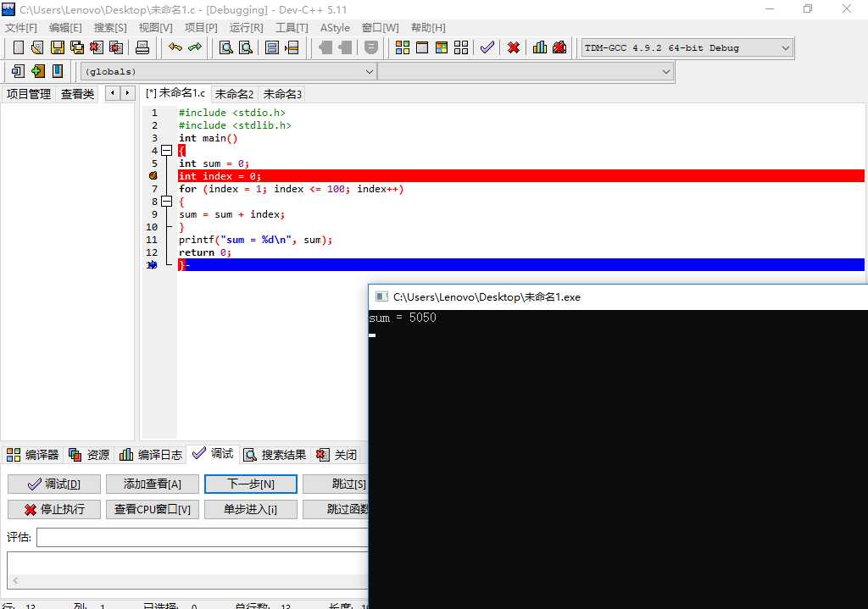This screenshot has width=868, height=609.
Task: Open the 窗口[W] menu
Action: coord(381,28)
